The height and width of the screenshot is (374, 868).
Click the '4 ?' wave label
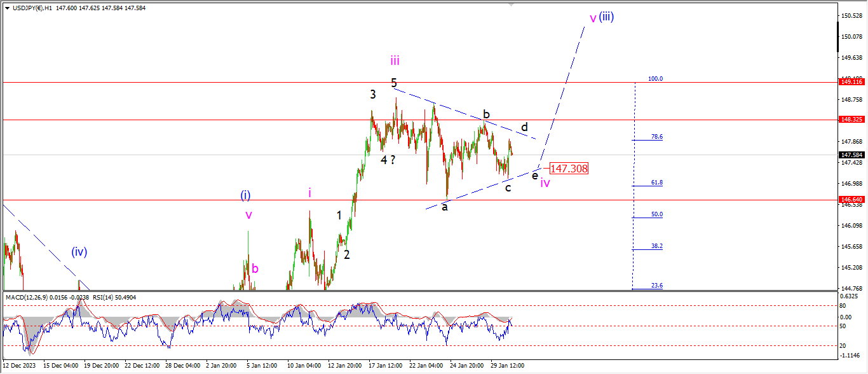point(388,160)
